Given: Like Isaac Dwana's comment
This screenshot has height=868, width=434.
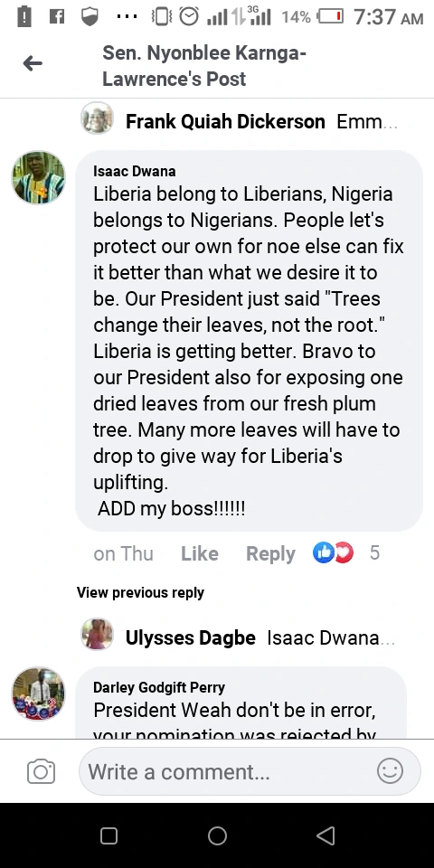Looking at the screenshot, I should (200, 553).
